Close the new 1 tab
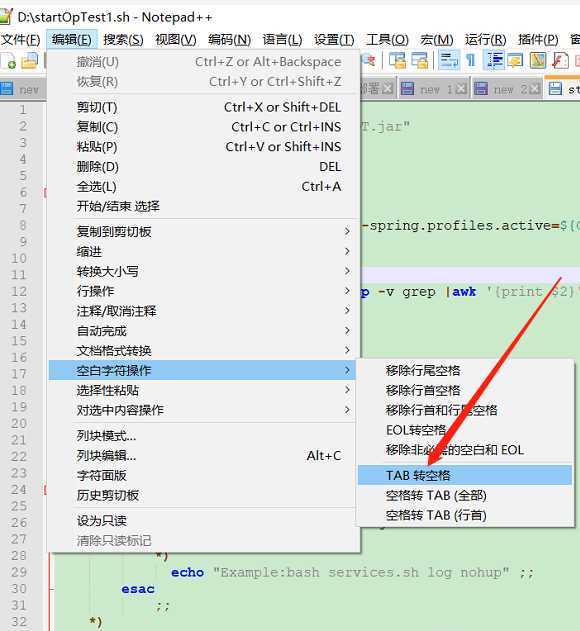The width and height of the screenshot is (580, 631). coord(462,89)
